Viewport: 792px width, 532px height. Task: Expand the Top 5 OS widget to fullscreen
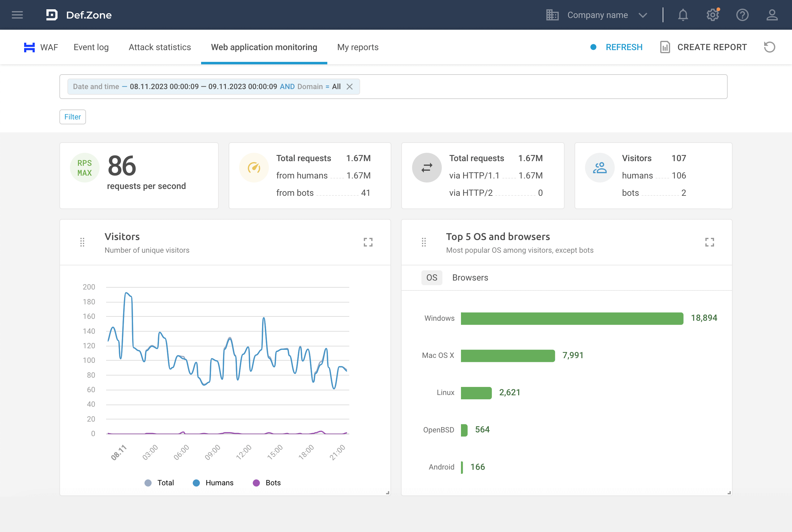(710, 242)
